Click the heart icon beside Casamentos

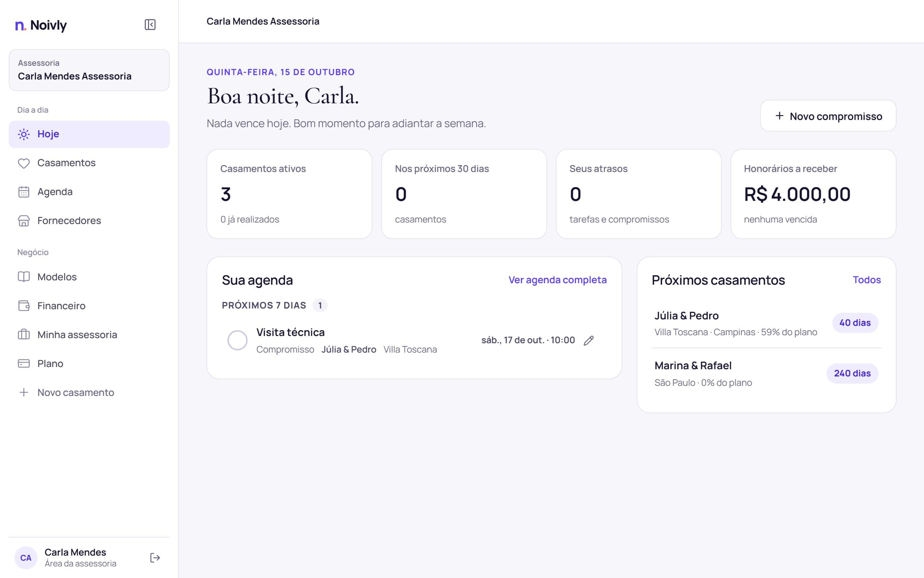24,163
